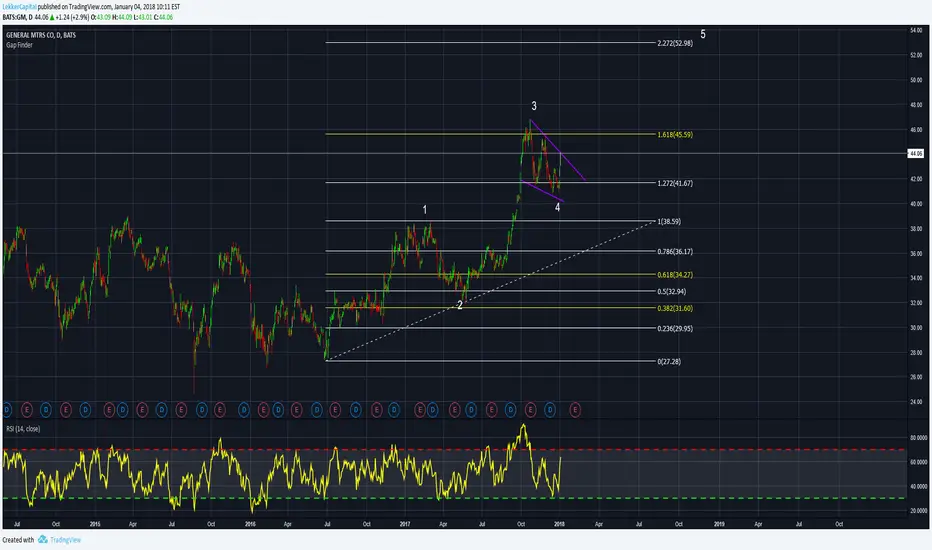Click the 0.786(36.17) Fibonacci label

(675, 252)
